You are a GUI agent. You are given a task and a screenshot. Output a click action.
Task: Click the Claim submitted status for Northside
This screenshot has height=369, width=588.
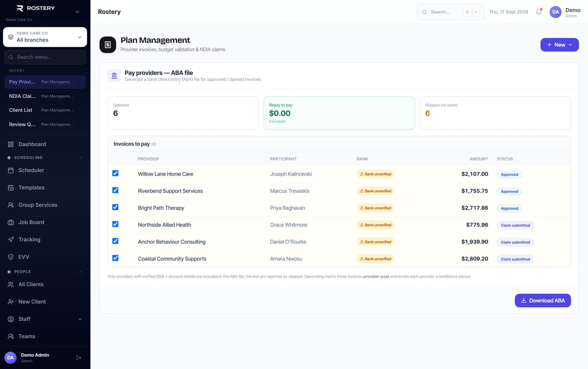(x=515, y=225)
